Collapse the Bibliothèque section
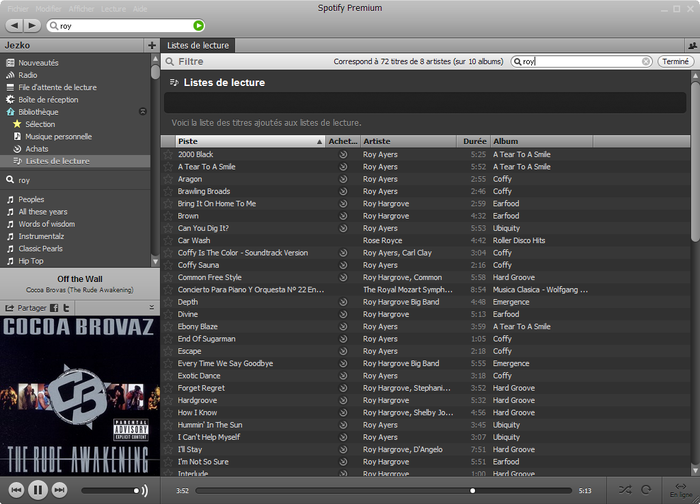 click(x=143, y=111)
